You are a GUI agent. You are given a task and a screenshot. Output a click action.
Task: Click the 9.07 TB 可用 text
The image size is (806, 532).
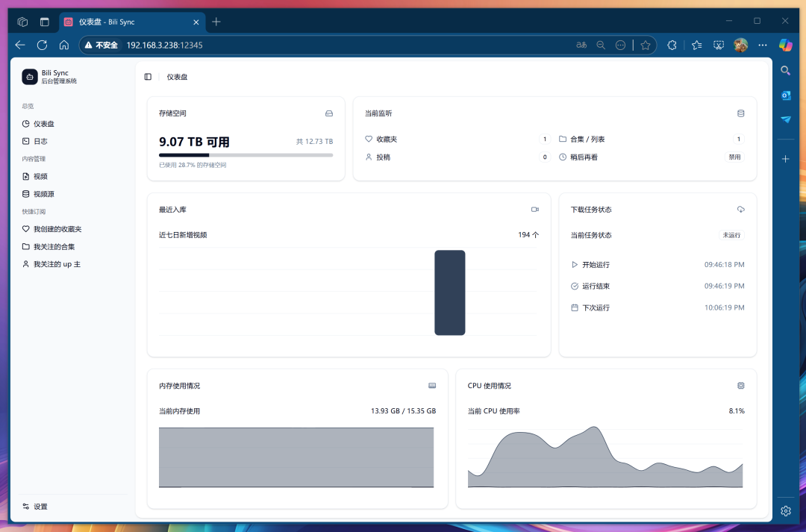(x=194, y=142)
